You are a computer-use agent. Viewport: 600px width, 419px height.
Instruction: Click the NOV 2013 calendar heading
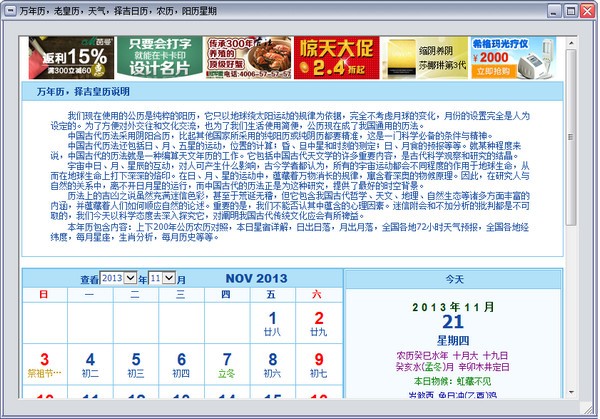pyautogui.click(x=256, y=278)
